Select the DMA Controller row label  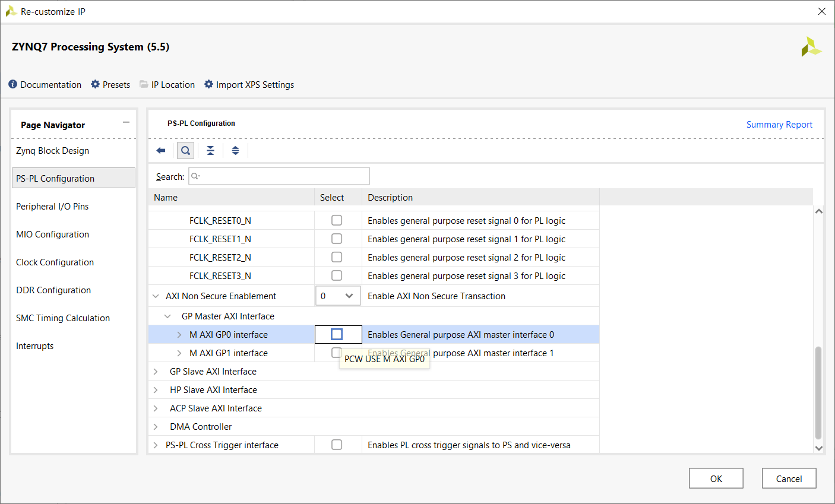pyautogui.click(x=201, y=427)
